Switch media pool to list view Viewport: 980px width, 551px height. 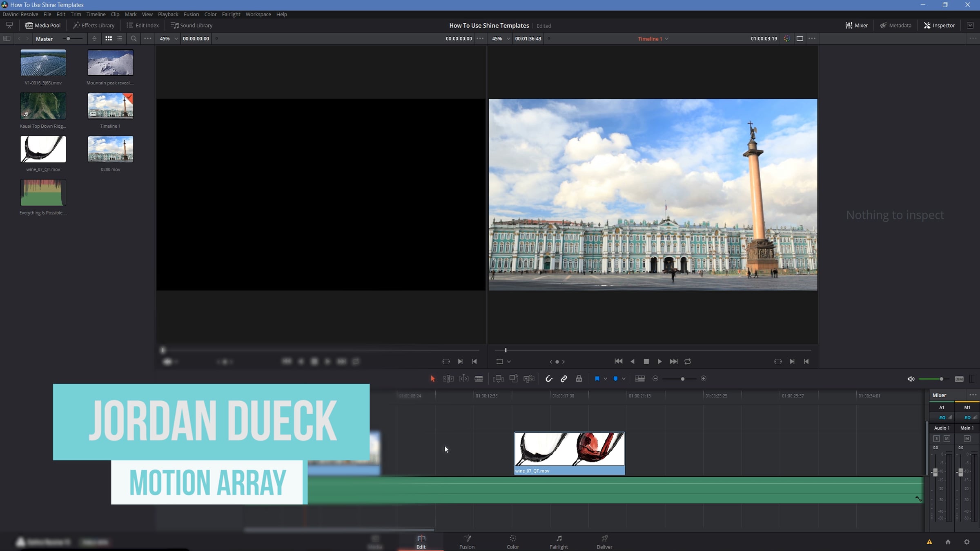click(x=120, y=39)
